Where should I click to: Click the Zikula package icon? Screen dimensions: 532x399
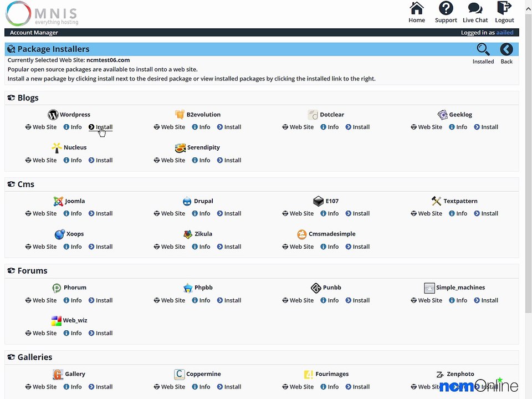pyautogui.click(x=188, y=234)
